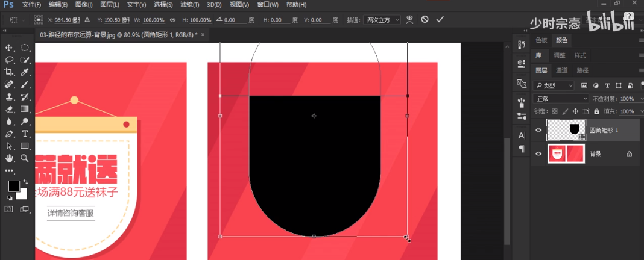Switch to warp mode

tap(409, 19)
